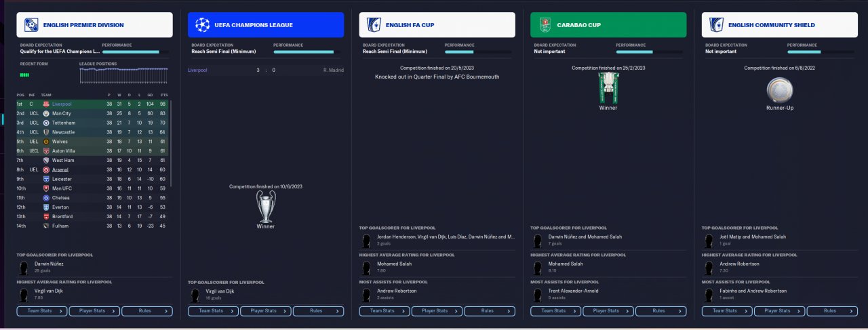Click the Community Shield runner-up medal icon
The image size is (868, 330).
pos(779,89)
